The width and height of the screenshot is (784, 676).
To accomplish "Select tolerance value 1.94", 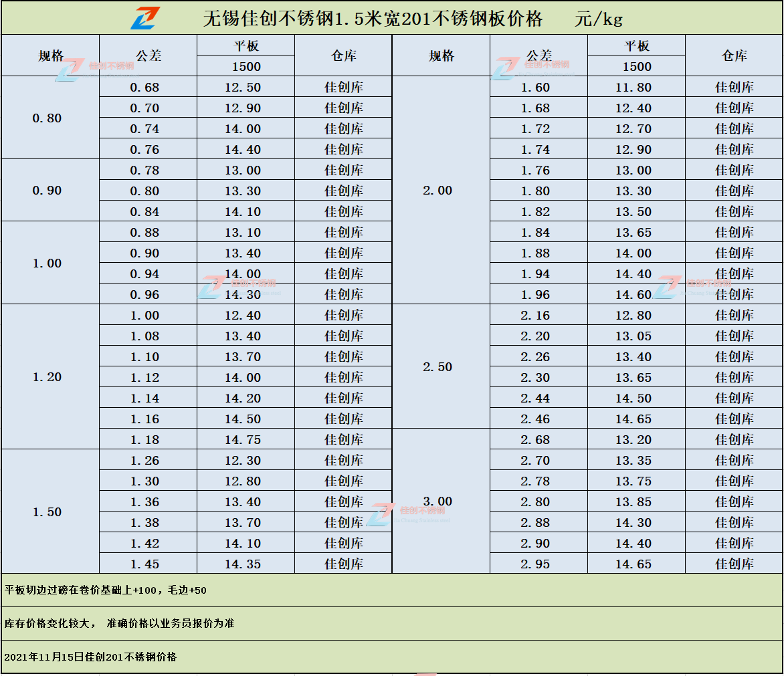I will tap(535, 274).
